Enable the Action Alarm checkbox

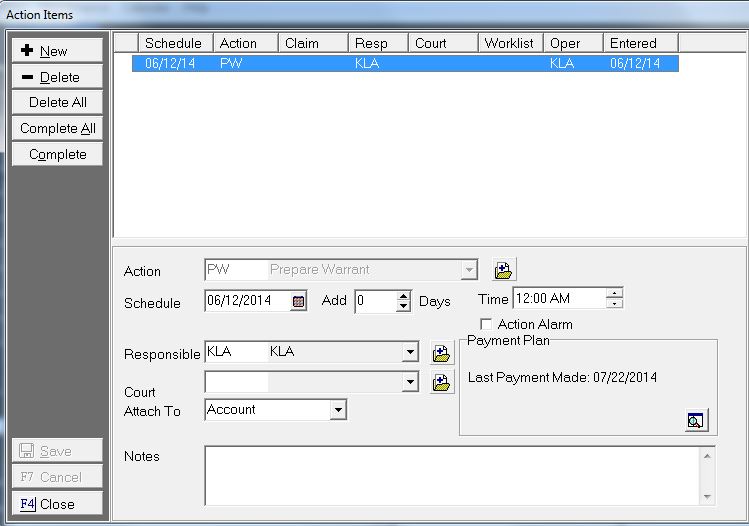coord(487,324)
